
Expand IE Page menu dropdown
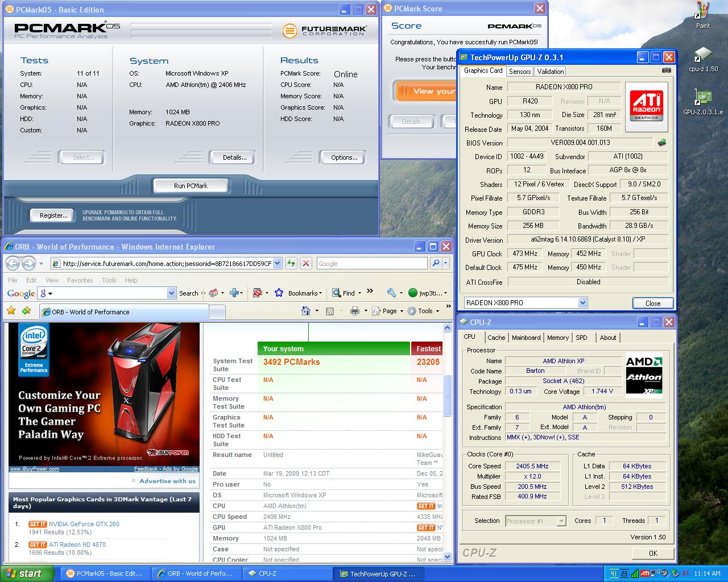coord(401,311)
